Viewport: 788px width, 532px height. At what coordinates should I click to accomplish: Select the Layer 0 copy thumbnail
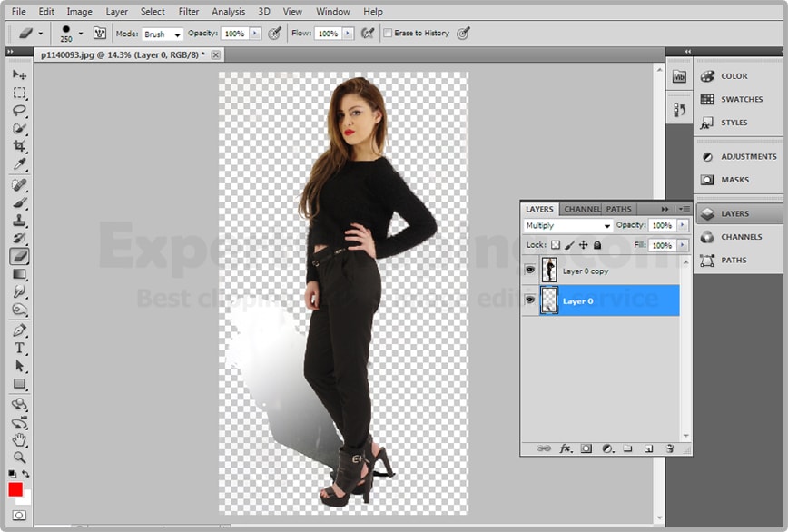[x=549, y=270]
